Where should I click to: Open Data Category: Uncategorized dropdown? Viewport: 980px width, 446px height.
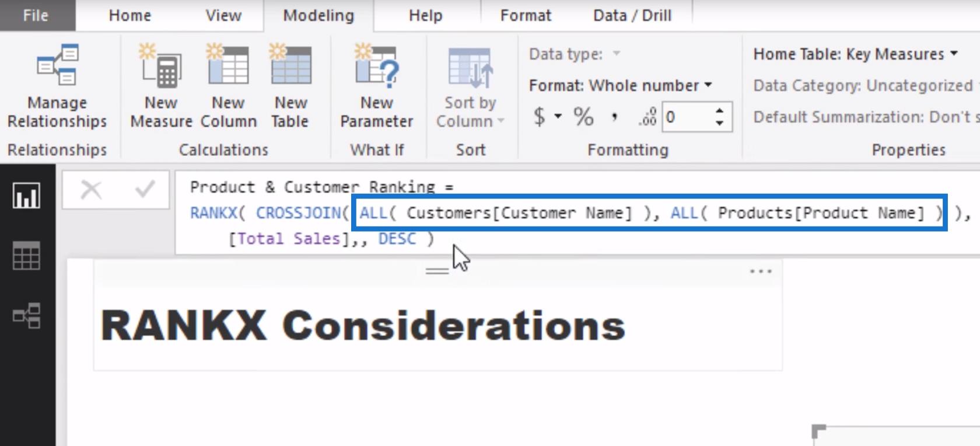[866, 85]
